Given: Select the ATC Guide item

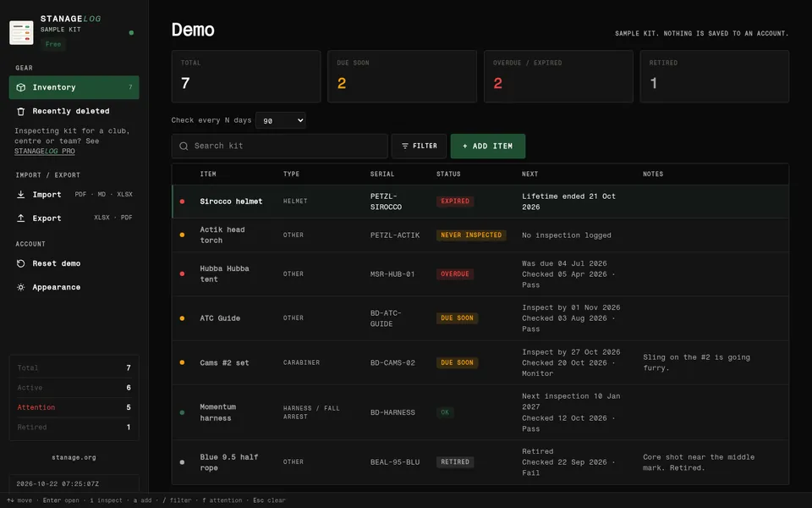Looking at the screenshot, I should pos(220,318).
